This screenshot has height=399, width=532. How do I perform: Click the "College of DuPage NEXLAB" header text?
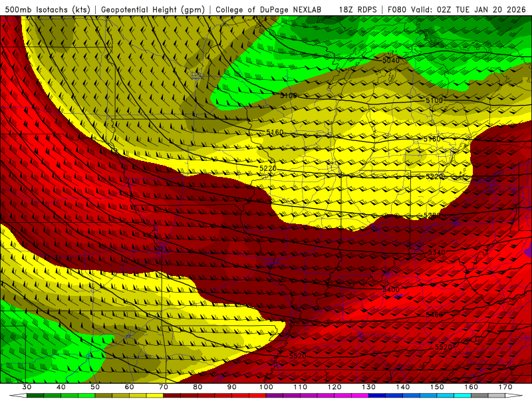pyautogui.click(x=269, y=9)
